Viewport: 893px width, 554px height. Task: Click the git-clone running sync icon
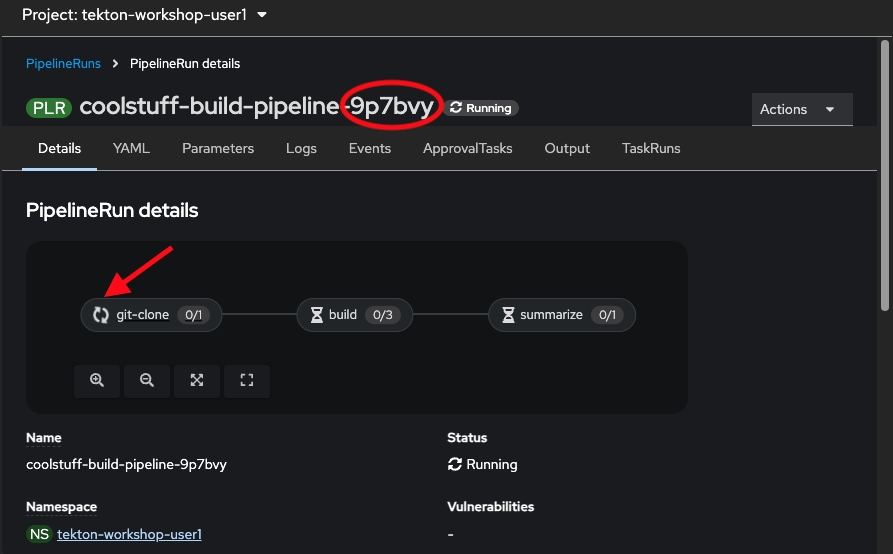[x=101, y=315]
